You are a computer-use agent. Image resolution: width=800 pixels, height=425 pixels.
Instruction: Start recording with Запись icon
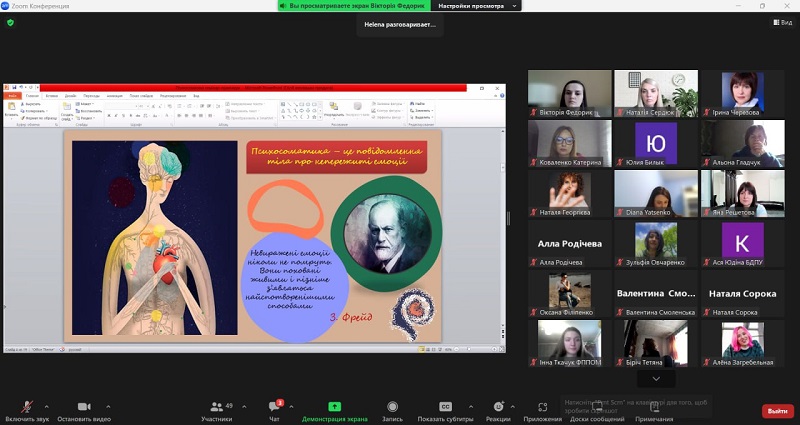[x=392, y=406]
